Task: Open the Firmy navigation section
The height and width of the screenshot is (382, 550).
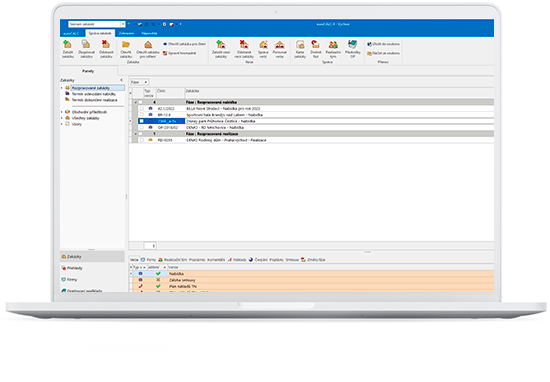Action: click(92, 280)
